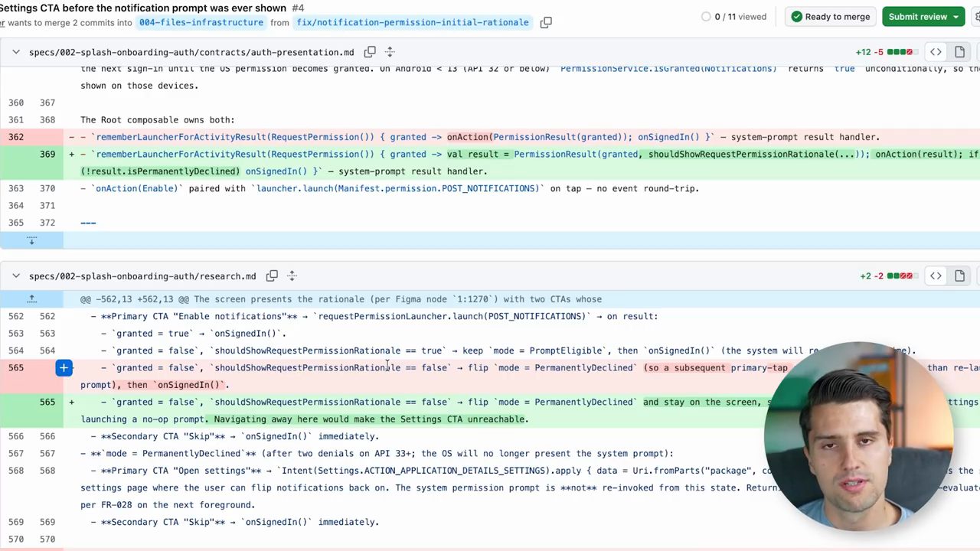Viewport: 980px width, 551px height.
Task: Show rich diff view for research.md
Action: [x=959, y=275]
